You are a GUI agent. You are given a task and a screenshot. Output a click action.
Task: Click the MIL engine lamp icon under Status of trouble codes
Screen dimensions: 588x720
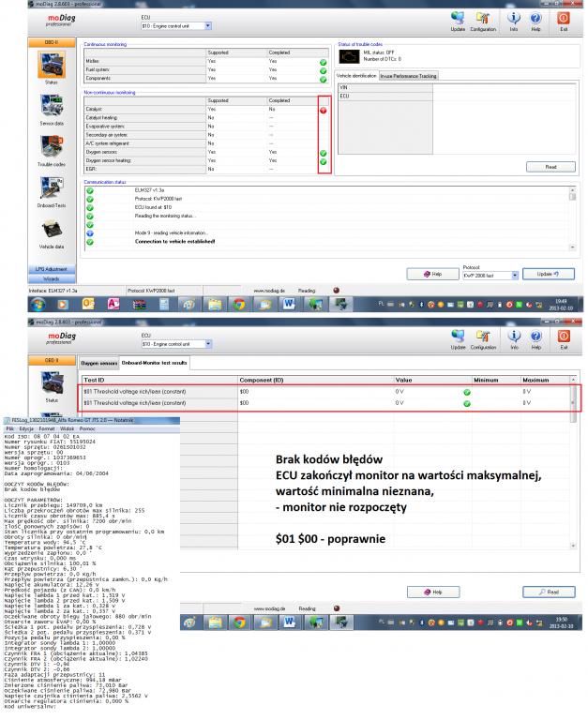tap(349, 56)
